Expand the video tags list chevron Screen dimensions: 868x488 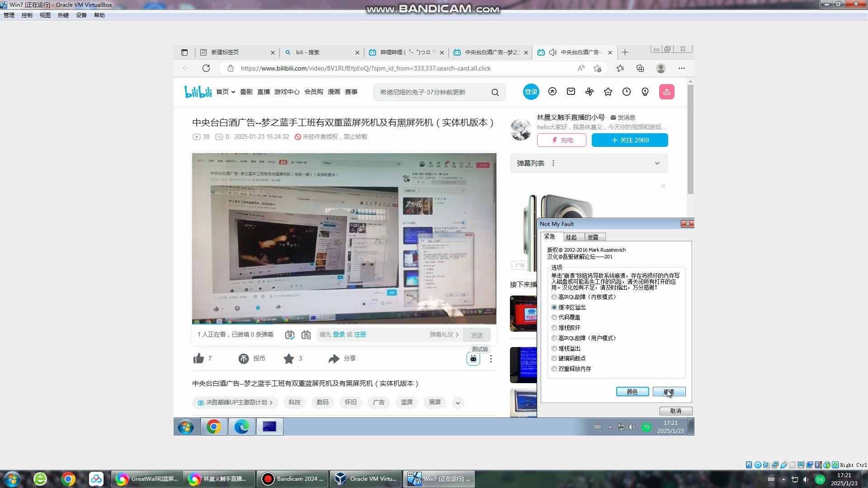[458, 403]
